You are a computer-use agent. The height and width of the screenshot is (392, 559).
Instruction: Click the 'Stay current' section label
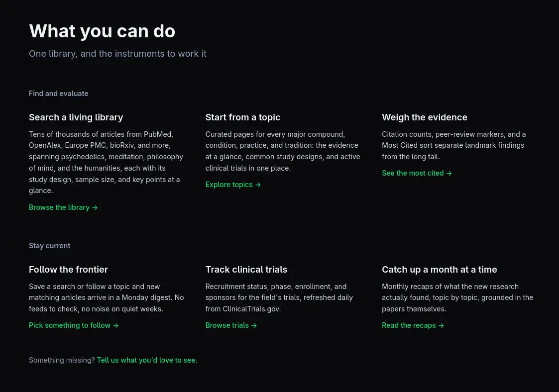click(x=50, y=246)
